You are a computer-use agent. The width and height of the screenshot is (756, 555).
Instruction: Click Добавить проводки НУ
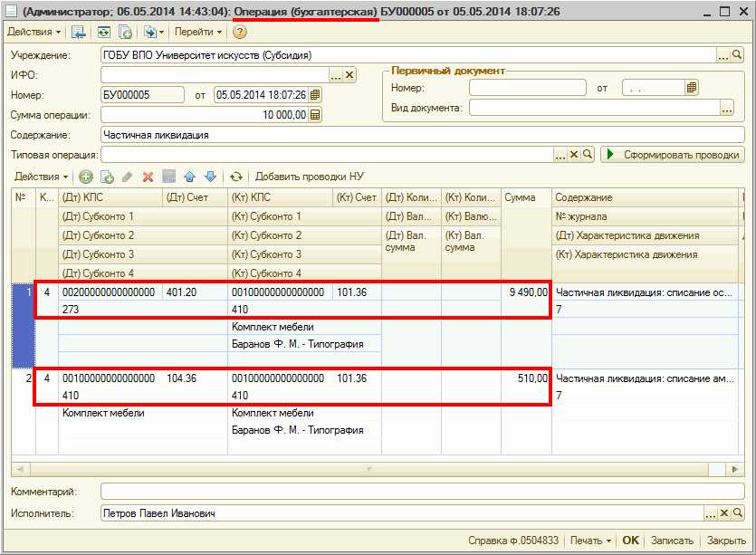(x=310, y=177)
